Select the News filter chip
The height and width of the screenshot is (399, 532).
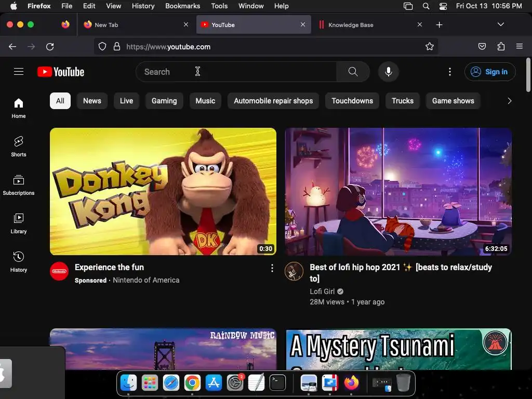[92, 101]
